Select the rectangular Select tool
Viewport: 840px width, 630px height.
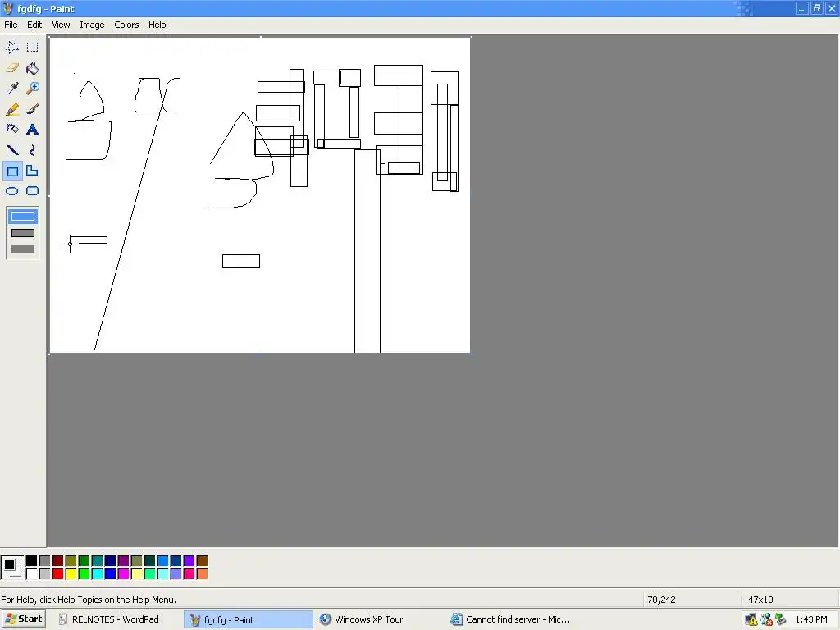point(33,47)
